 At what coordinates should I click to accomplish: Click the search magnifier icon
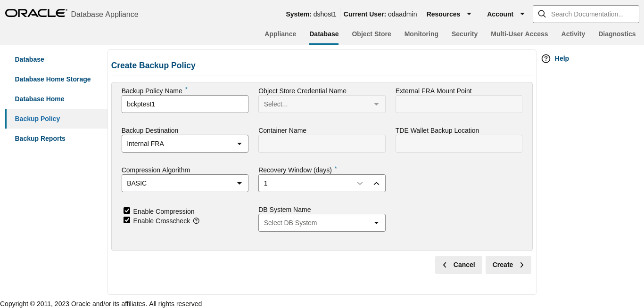[x=542, y=14]
